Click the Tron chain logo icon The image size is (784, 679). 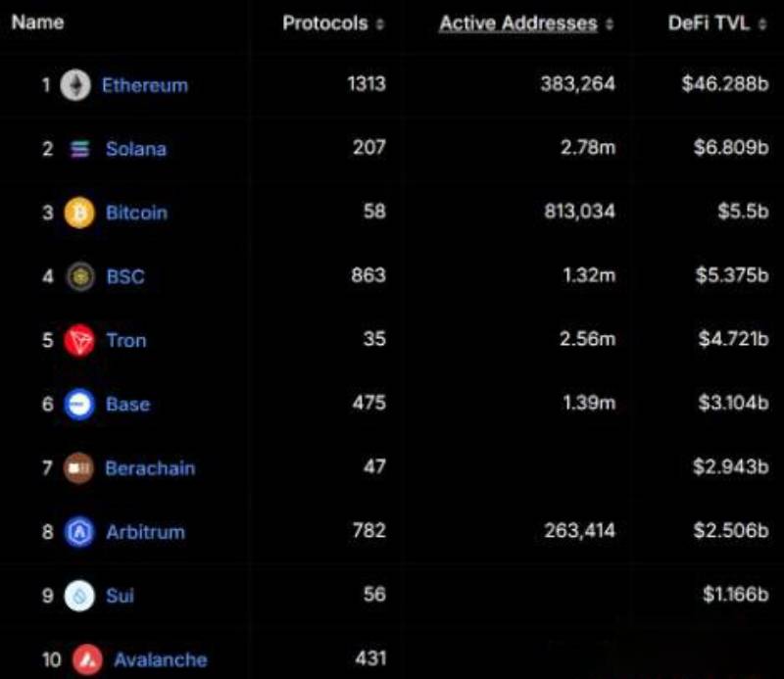click(x=79, y=340)
